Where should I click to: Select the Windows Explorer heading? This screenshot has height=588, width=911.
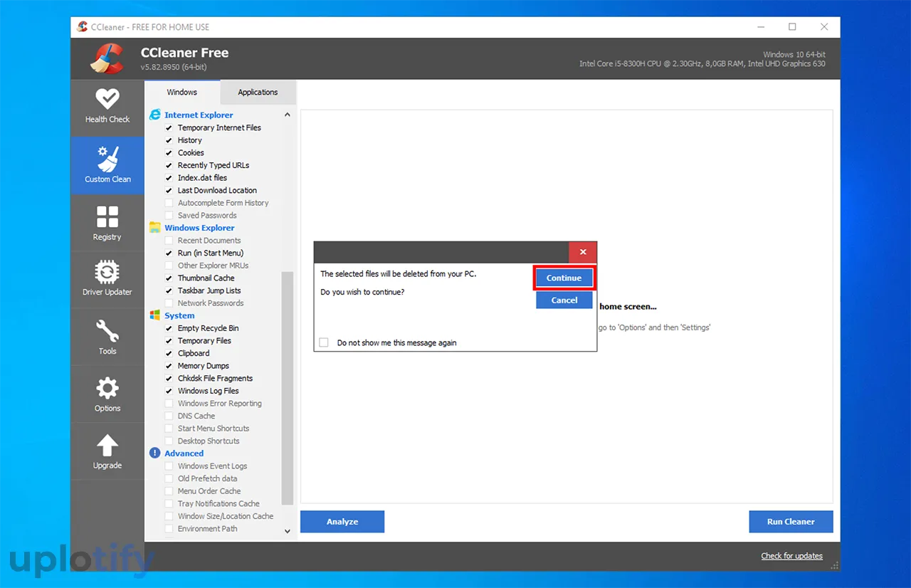(x=199, y=228)
